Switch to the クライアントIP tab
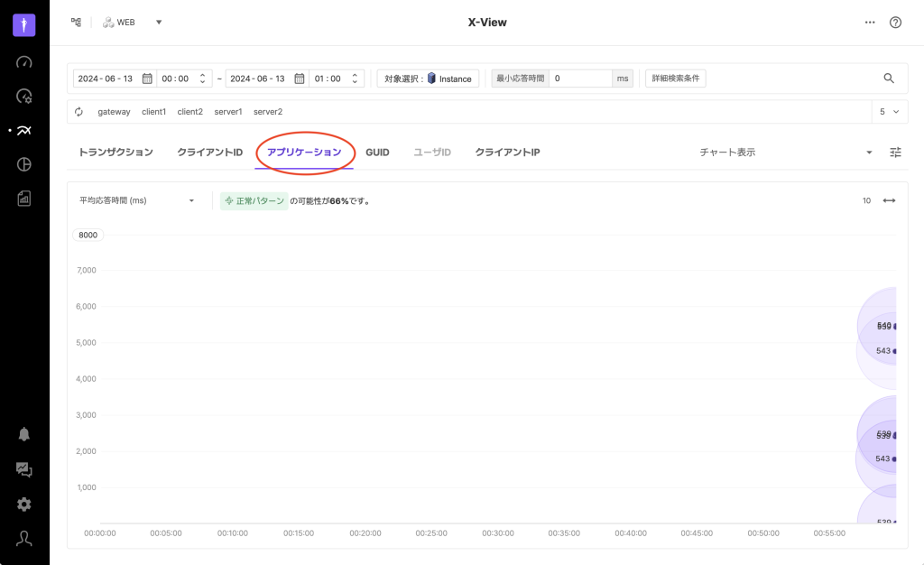 [507, 153]
